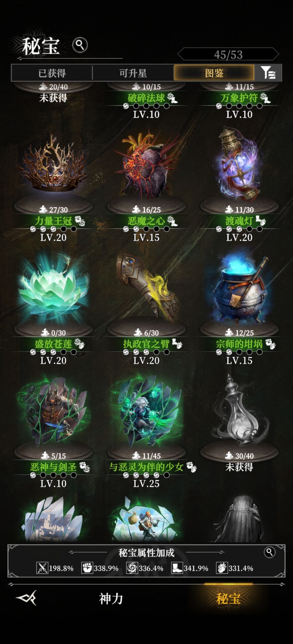The height and width of the screenshot is (644, 293).
Task: Switch to the 已获得 tab
Action: coord(52,73)
